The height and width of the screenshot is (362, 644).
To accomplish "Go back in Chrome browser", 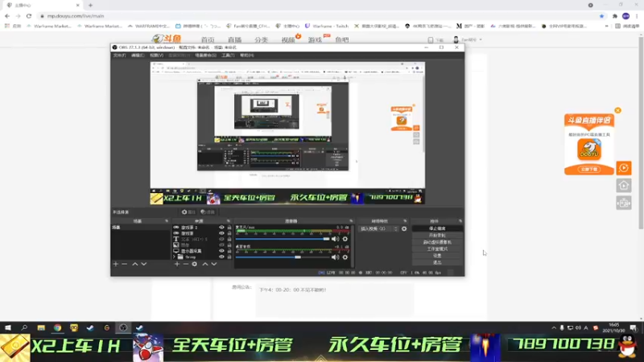I will [x=7, y=16].
